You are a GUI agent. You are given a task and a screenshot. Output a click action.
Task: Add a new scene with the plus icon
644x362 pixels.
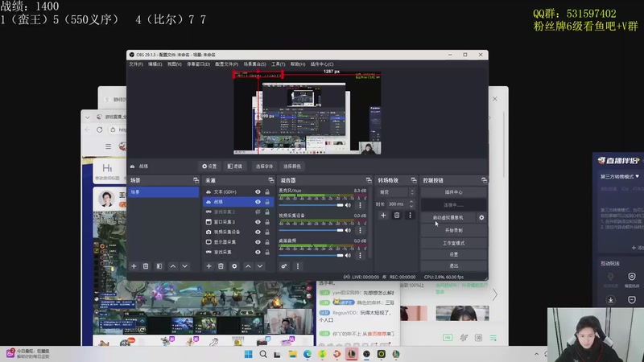(x=134, y=266)
